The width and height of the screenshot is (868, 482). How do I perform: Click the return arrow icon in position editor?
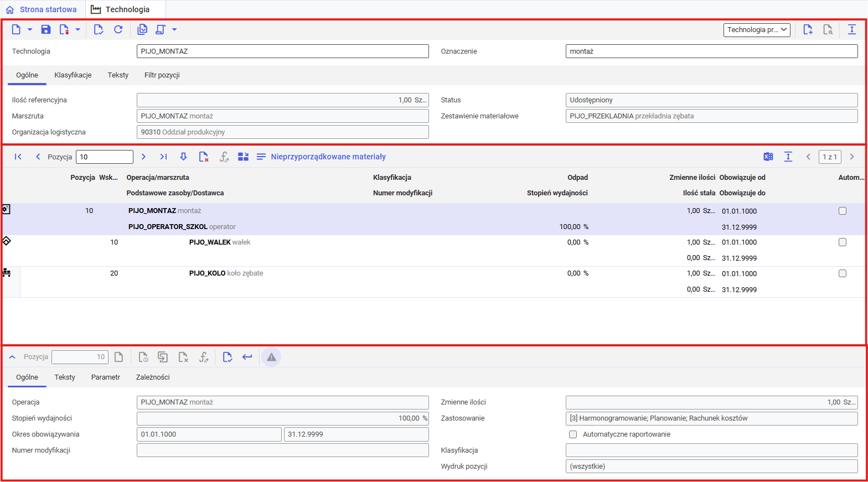(x=247, y=357)
